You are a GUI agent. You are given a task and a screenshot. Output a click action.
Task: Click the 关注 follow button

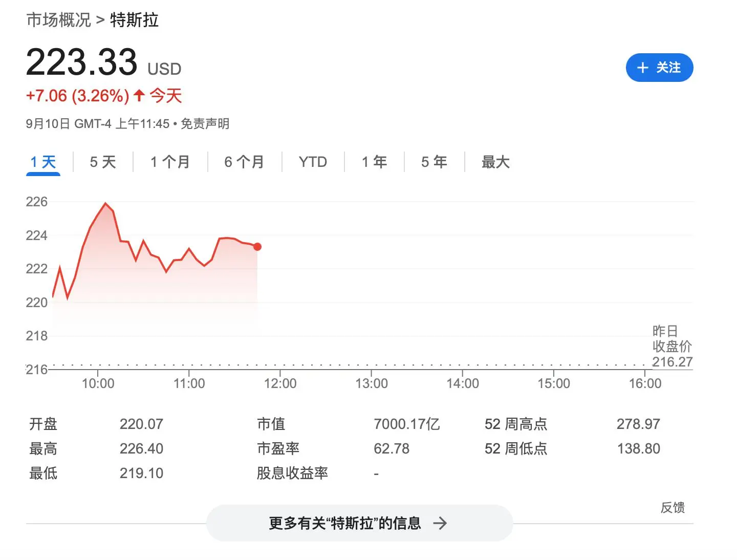pos(659,68)
